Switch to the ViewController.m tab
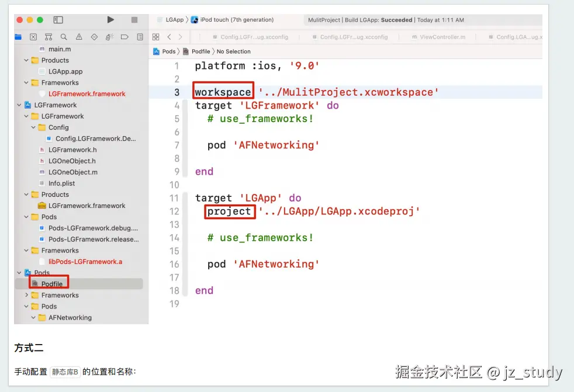The height and width of the screenshot is (392, 574). click(x=438, y=37)
